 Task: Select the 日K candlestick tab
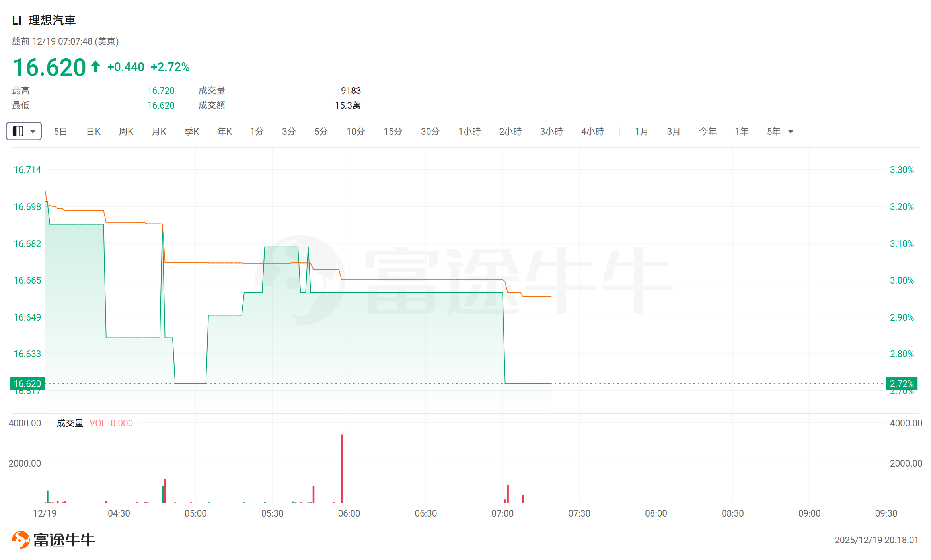(x=93, y=131)
